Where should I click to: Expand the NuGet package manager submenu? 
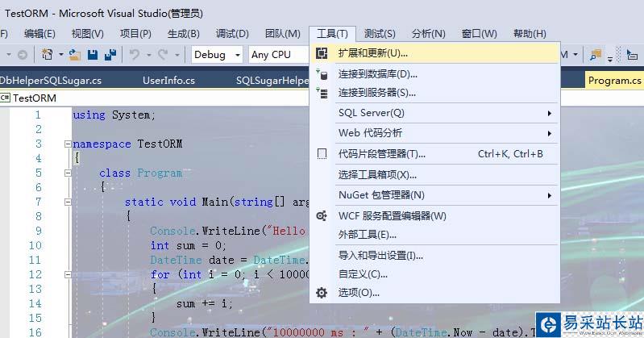pyautogui.click(x=550, y=195)
